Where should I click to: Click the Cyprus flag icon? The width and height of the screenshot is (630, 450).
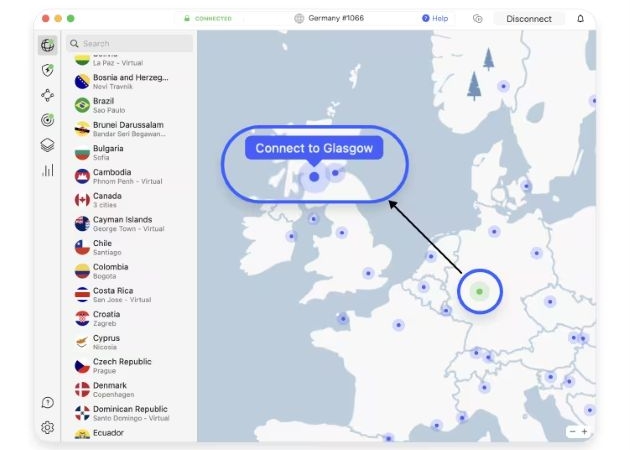click(82, 342)
